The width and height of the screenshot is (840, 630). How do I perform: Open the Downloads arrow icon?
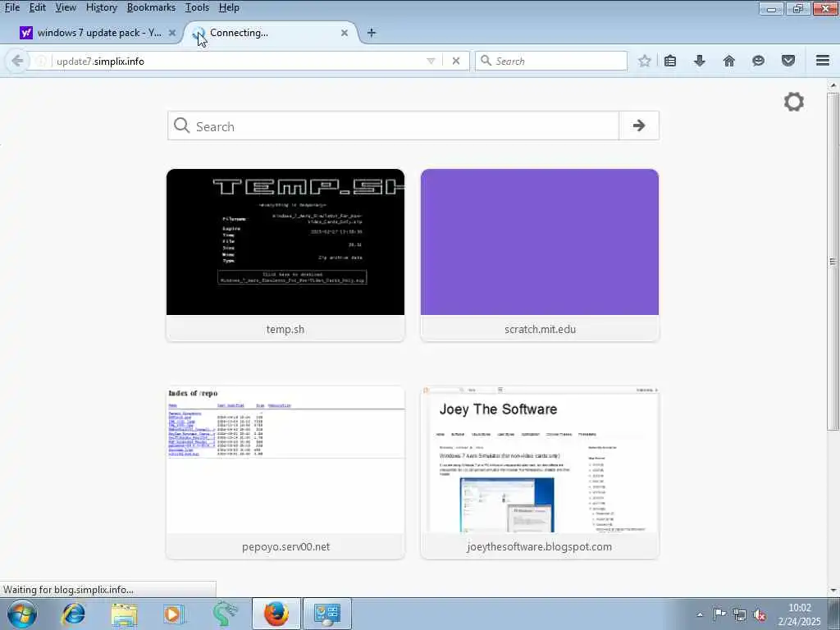(700, 61)
